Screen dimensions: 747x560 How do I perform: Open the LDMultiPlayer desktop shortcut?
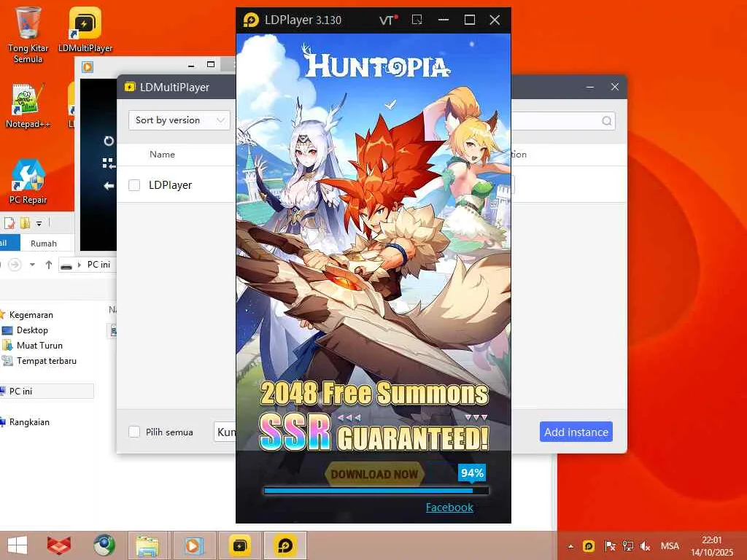click(85, 29)
